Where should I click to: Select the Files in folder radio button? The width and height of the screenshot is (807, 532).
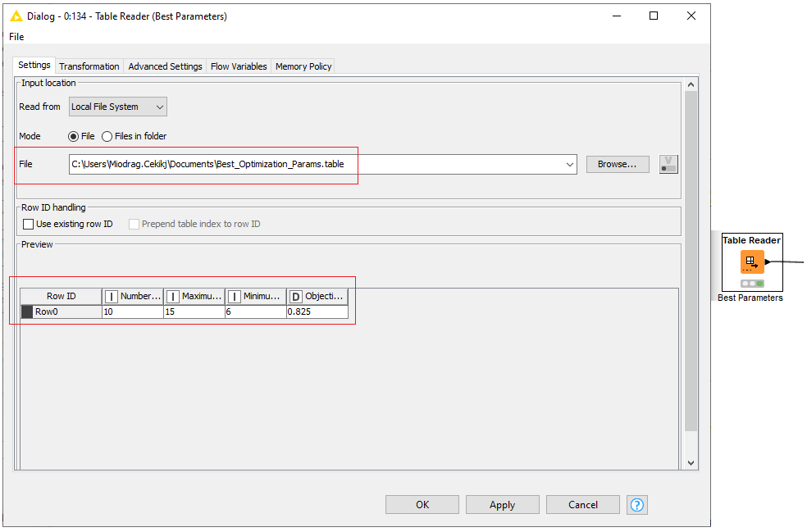pos(107,136)
